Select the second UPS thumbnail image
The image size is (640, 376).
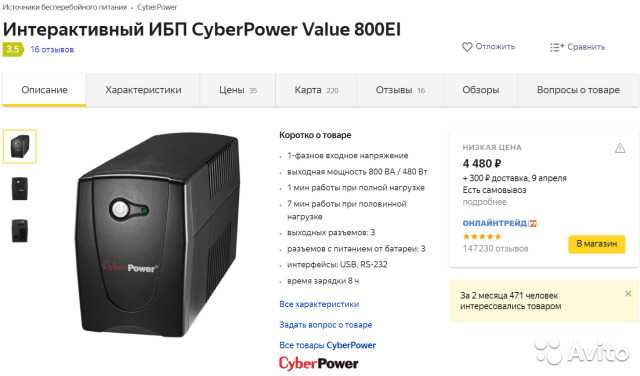coord(20,189)
